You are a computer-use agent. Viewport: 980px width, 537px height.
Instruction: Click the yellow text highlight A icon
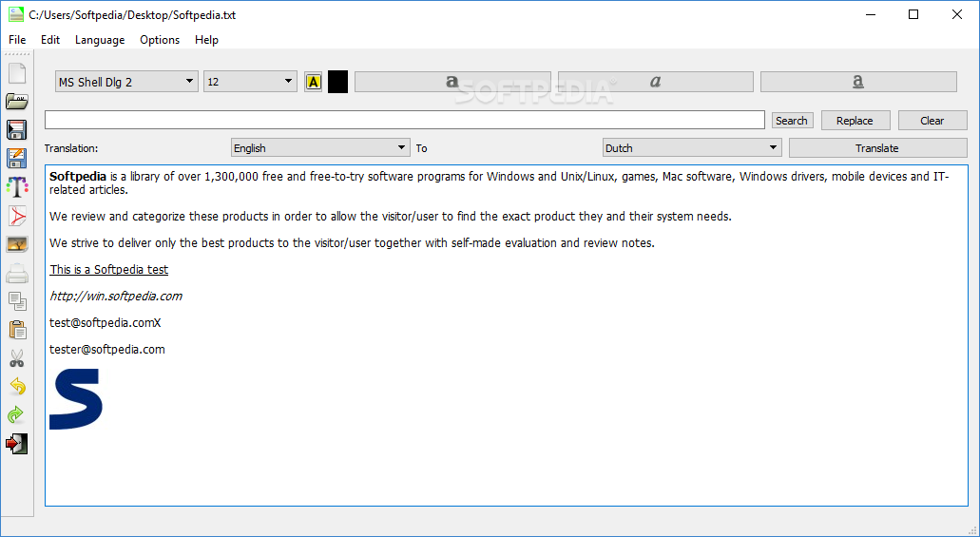tap(313, 82)
